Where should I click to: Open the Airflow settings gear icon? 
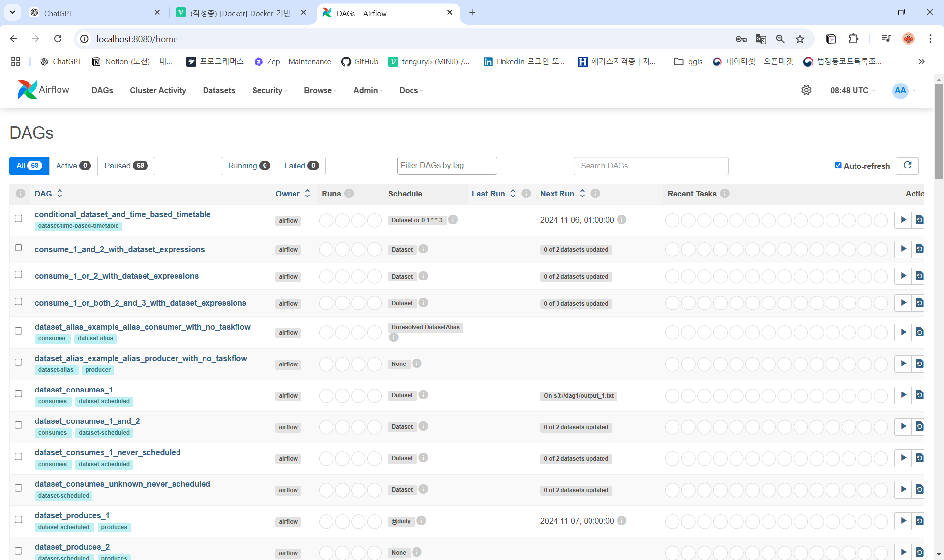coord(806,90)
